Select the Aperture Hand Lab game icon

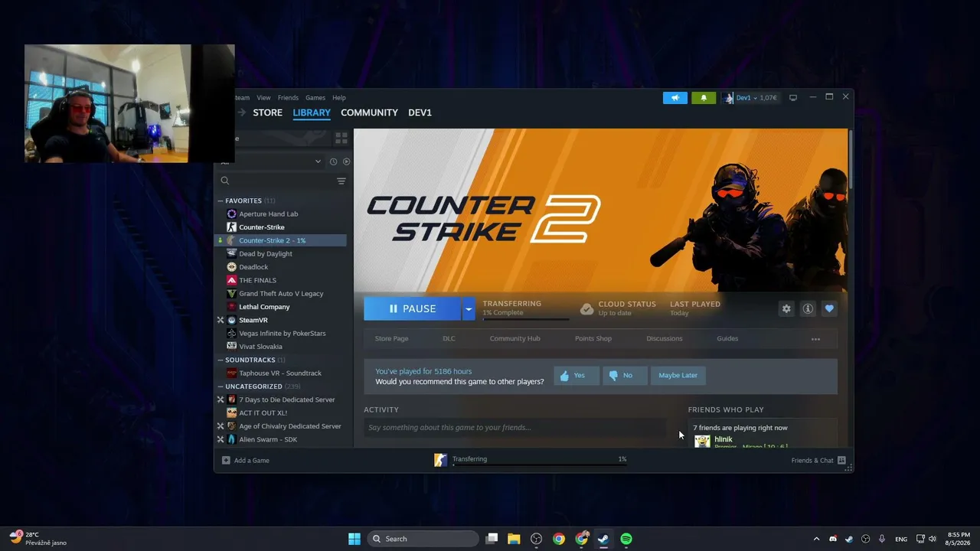232,214
